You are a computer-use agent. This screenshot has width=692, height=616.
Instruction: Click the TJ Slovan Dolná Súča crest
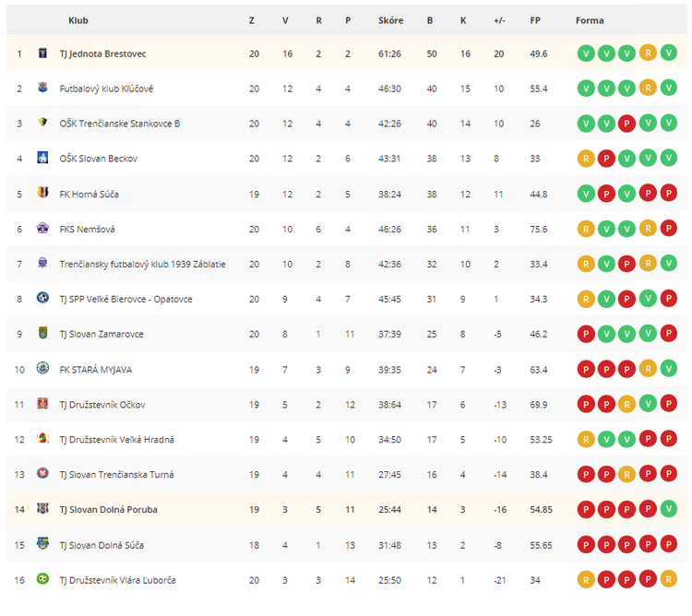42,544
